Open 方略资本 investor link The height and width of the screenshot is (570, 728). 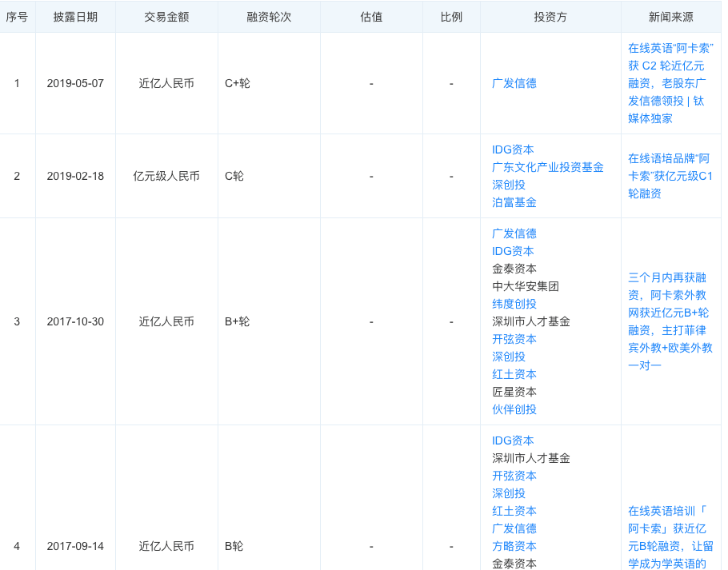pyautogui.click(x=514, y=547)
